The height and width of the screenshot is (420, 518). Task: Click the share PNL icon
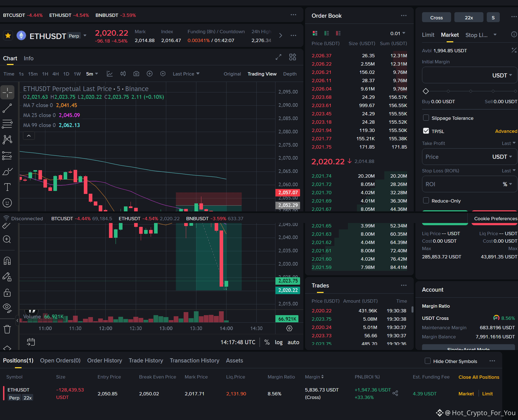pyautogui.click(x=395, y=393)
